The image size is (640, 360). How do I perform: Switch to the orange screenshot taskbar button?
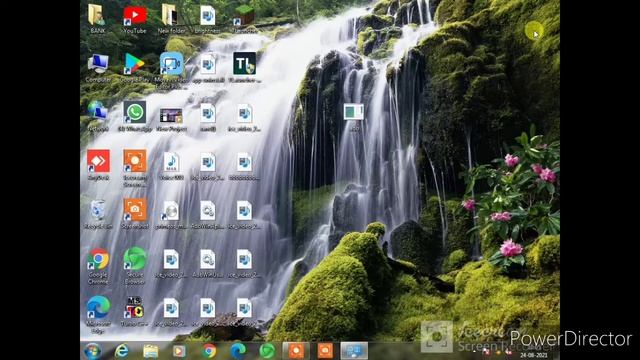click(325, 351)
